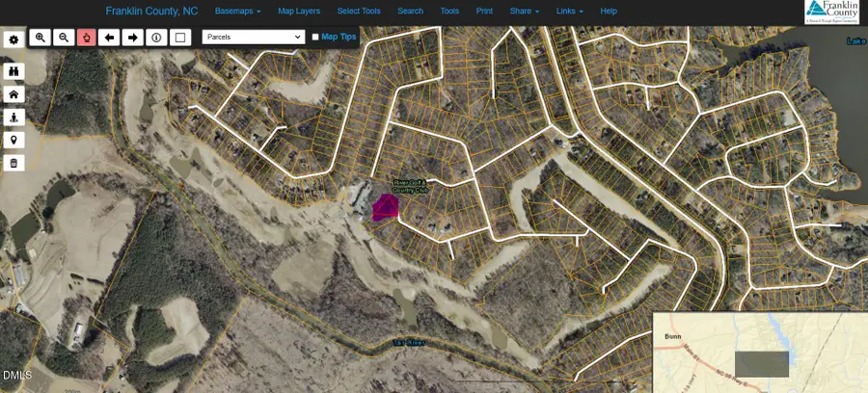
Task: Go to previous map extent arrow
Action: point(110,38)
